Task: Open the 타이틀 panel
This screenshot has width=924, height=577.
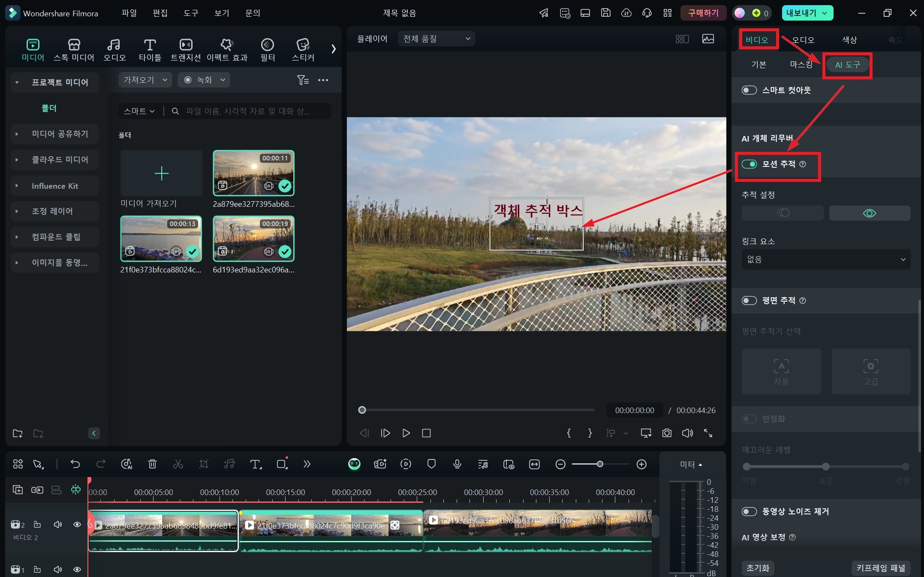Action: (150, 50)
